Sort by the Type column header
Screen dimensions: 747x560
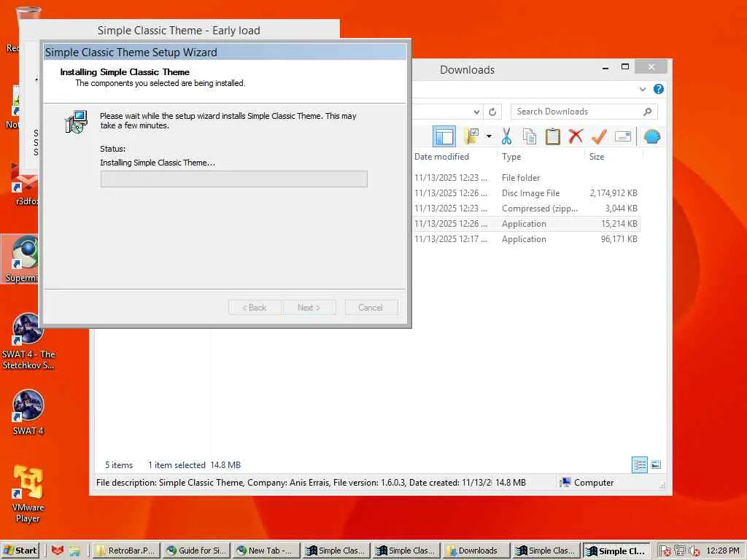[511, 157]
